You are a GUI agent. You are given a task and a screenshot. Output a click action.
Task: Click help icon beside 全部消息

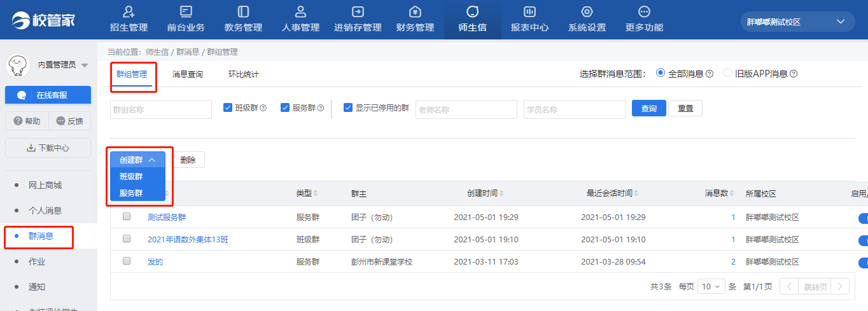click(710, 74)
